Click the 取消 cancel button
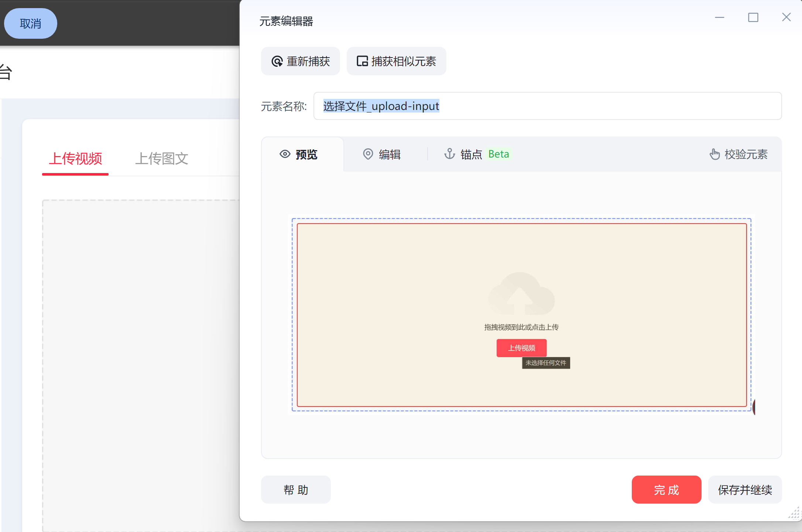802x532 pixels. [x=30, y=23]
